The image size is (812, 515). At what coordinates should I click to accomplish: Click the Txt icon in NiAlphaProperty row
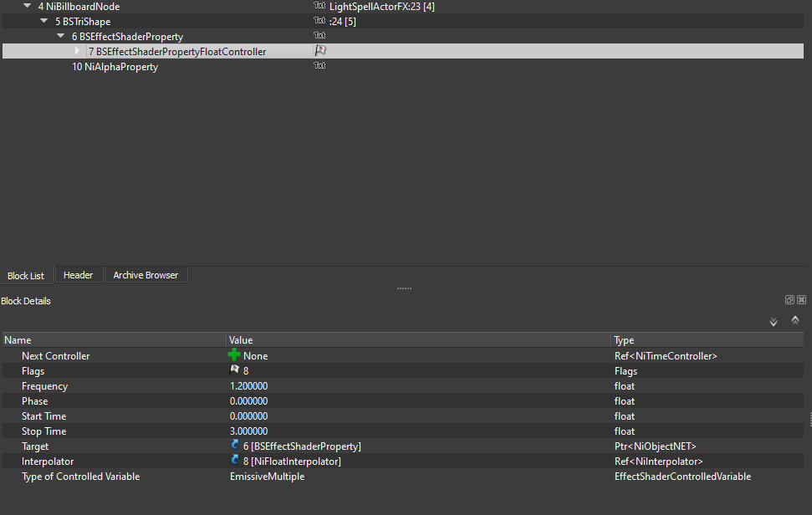(x=319, y=65)
